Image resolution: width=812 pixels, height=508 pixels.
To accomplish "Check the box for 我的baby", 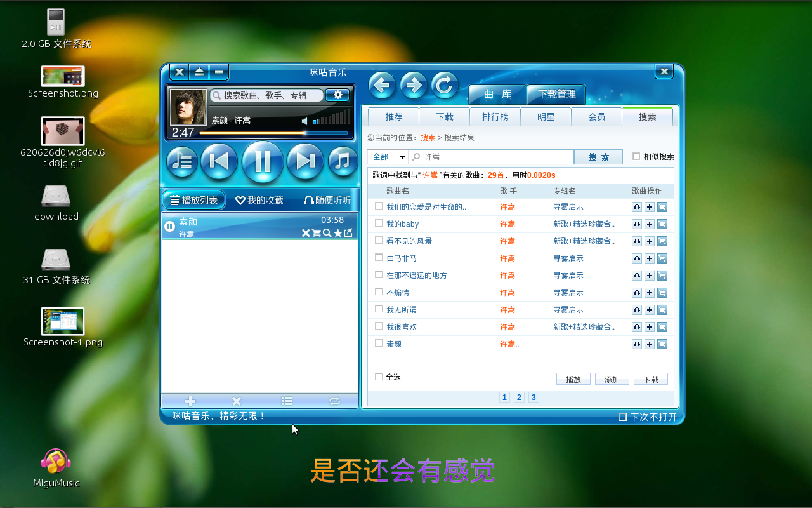I will pos(379,223).
